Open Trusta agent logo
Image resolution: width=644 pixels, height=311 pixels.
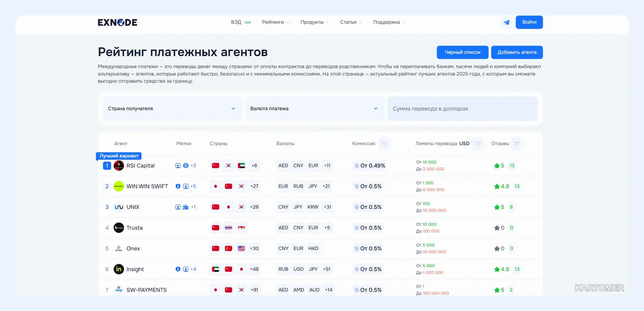click(119, 228)
